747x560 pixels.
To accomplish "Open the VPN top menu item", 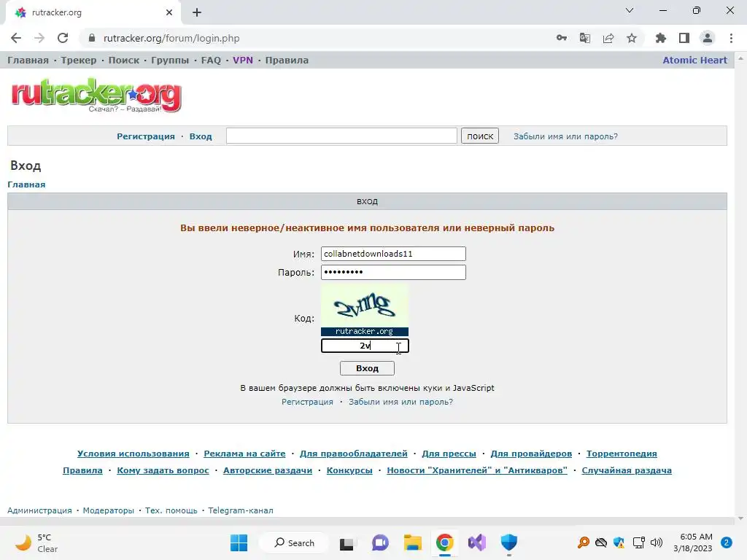I will tap(243, 61).
